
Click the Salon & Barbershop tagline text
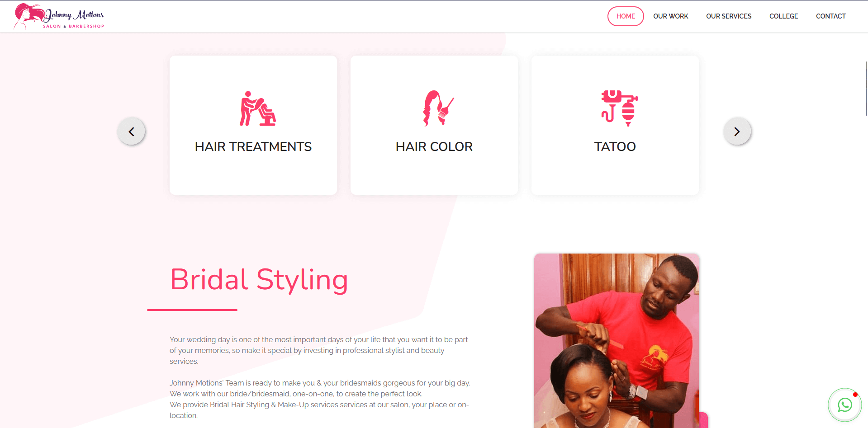click(73, 26)
